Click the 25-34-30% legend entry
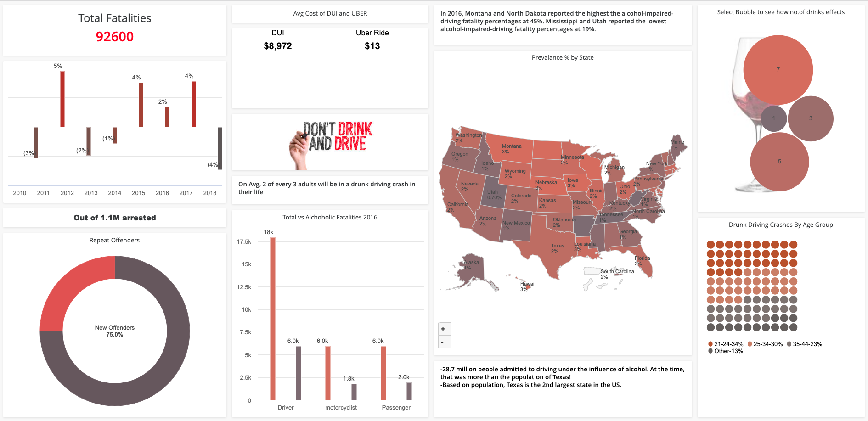This screenshot has height=421, width=868. pos(765,344)
